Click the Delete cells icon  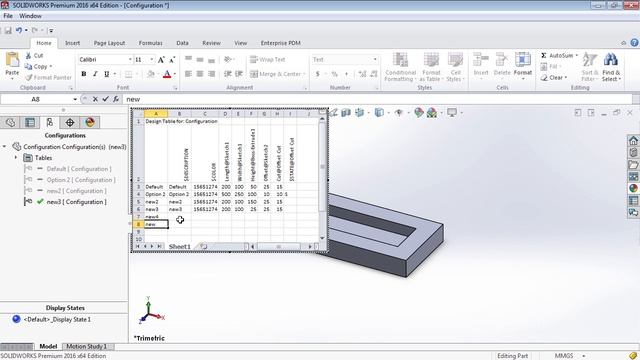502,60
